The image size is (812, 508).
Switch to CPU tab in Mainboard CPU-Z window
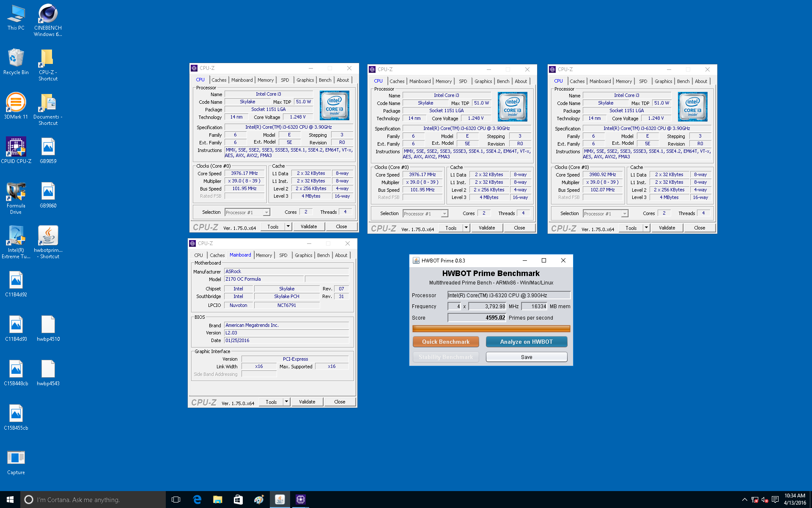point(198,255)
